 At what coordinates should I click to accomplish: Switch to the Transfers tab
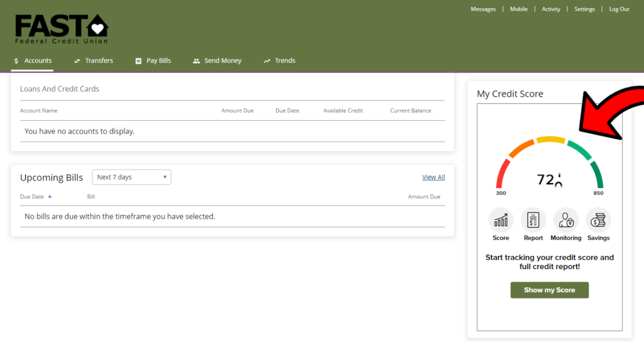(x=93, y=61)
